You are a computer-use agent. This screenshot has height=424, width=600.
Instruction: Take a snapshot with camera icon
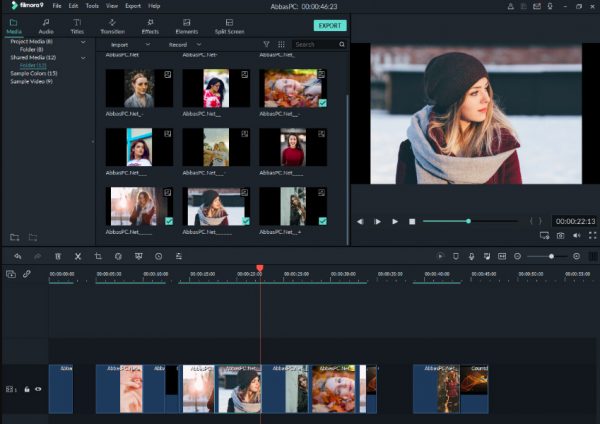(560, 236)
